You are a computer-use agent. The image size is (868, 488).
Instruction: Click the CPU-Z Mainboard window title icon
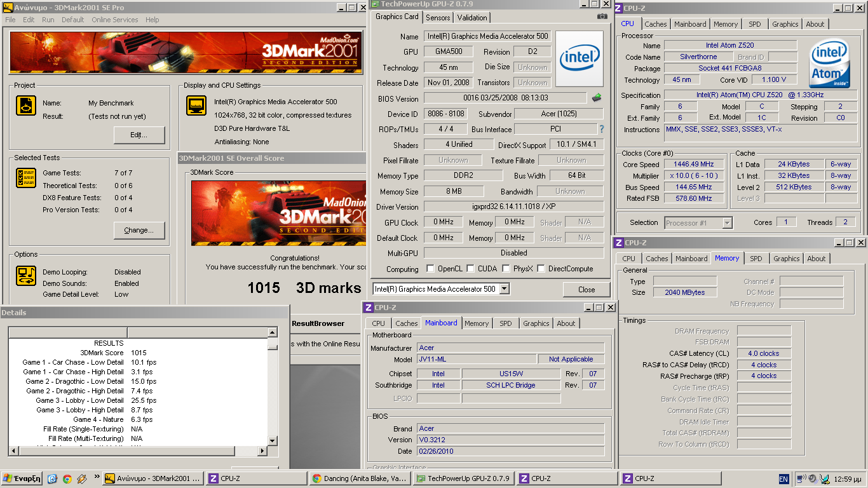368,308
